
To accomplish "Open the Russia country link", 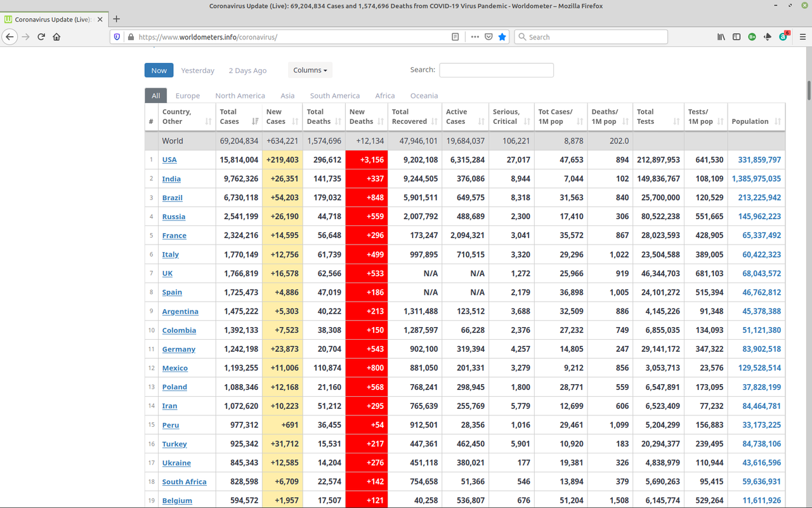I will pyautogui.click(x=174, y=217).
